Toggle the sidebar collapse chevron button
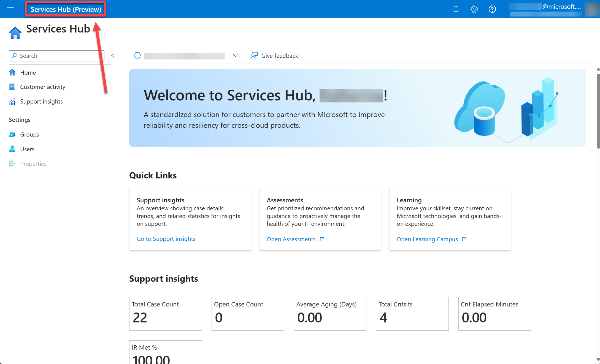 113,55
